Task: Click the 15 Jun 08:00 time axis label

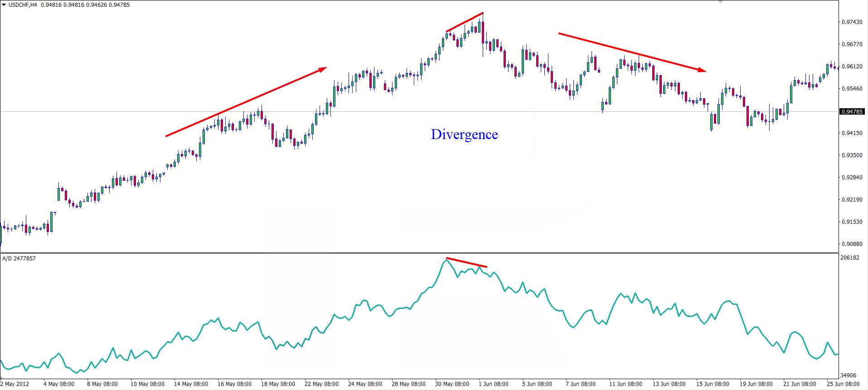Action: [713, 384]
